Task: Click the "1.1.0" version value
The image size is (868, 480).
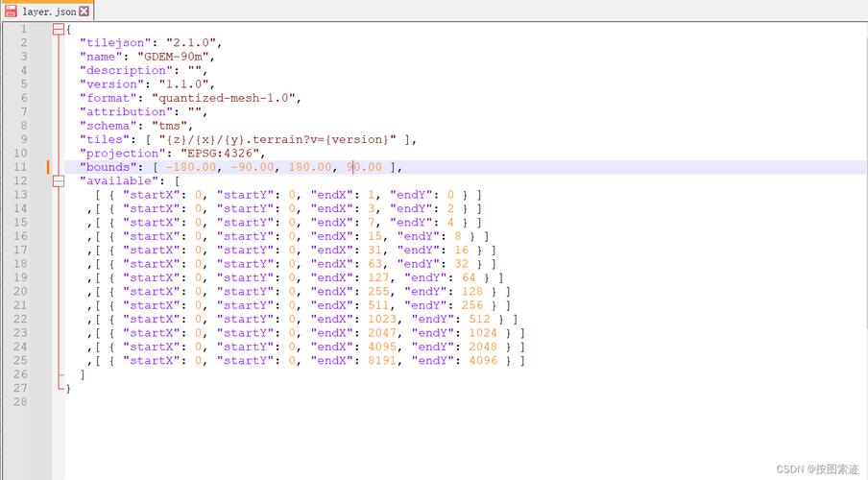Action: pos(183,84)
